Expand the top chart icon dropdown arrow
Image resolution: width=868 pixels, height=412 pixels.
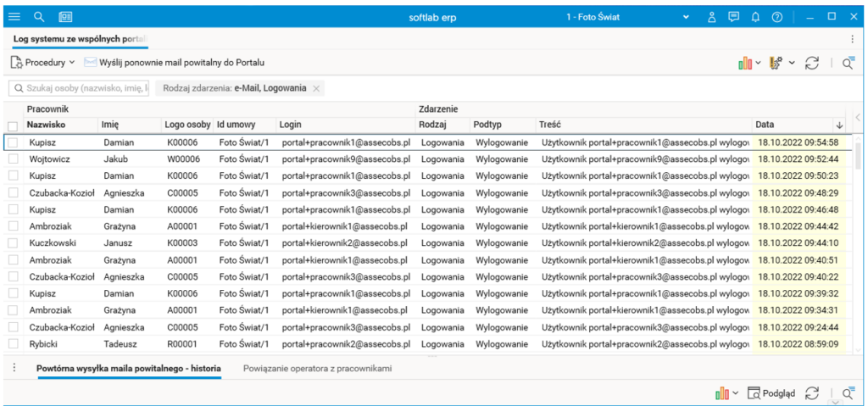[759, 63]
